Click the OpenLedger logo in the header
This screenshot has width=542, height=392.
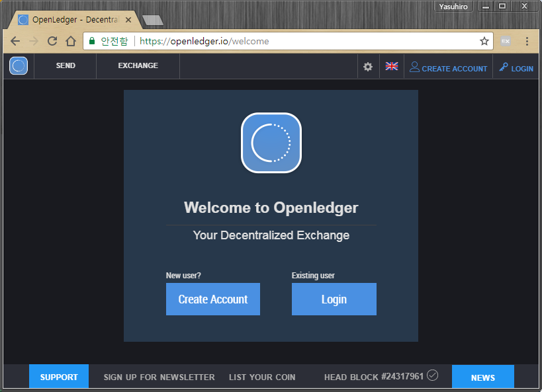point(19,65)
